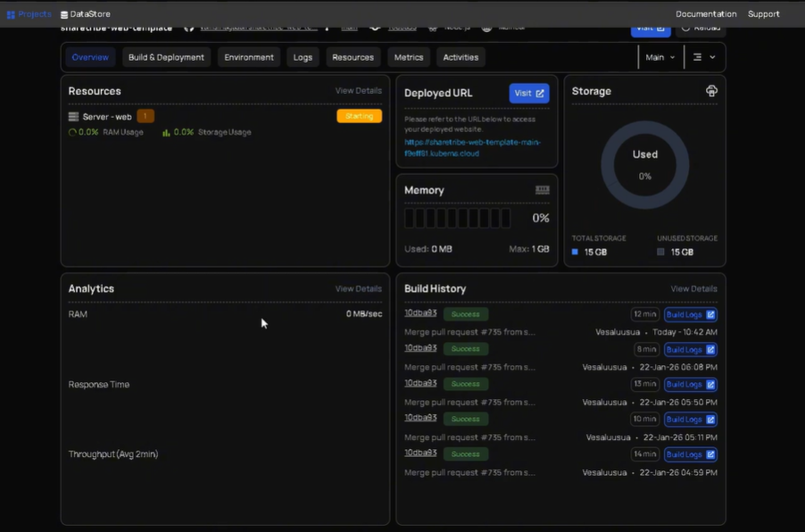This screenshot has height=532, width=805.
Task: Click the cloud icon on the Storage card
Action: [x=711, y=90]
